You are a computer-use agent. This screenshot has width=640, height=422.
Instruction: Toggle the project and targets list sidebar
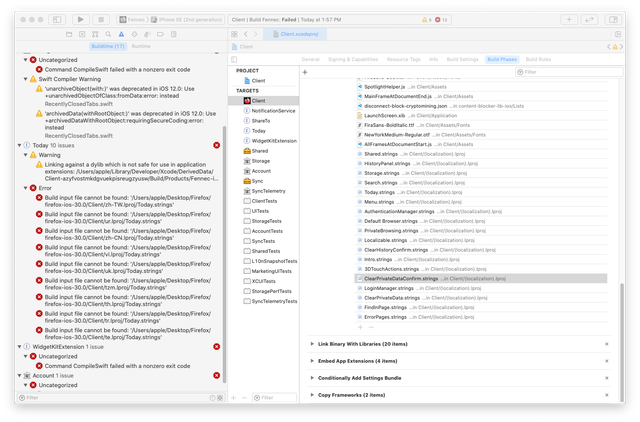pos(234,60)
